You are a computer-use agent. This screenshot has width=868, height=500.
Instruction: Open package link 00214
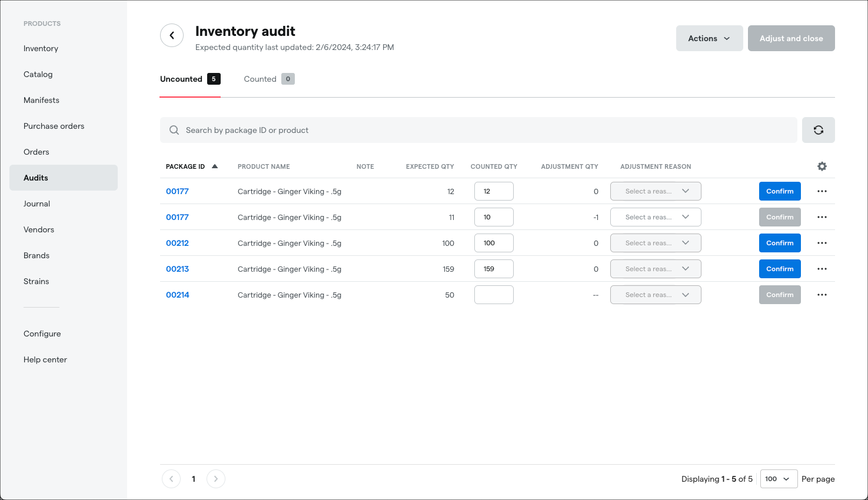(177, 295)
